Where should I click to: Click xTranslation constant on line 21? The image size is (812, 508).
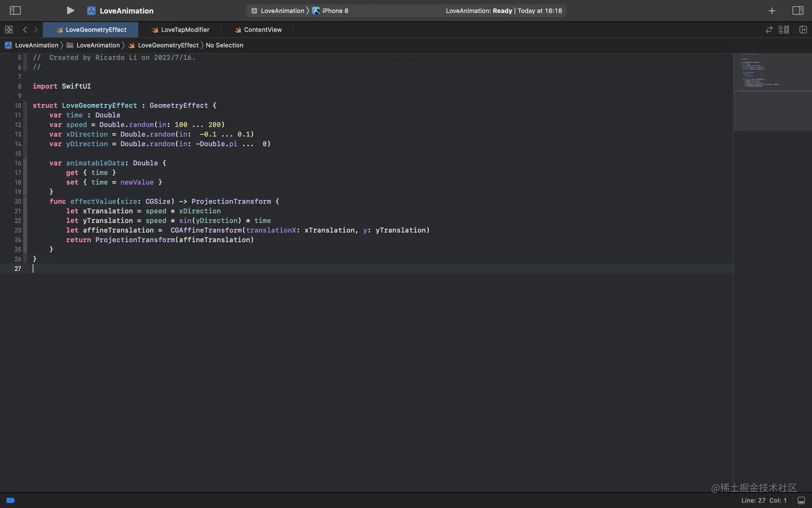tap(108, 211)
